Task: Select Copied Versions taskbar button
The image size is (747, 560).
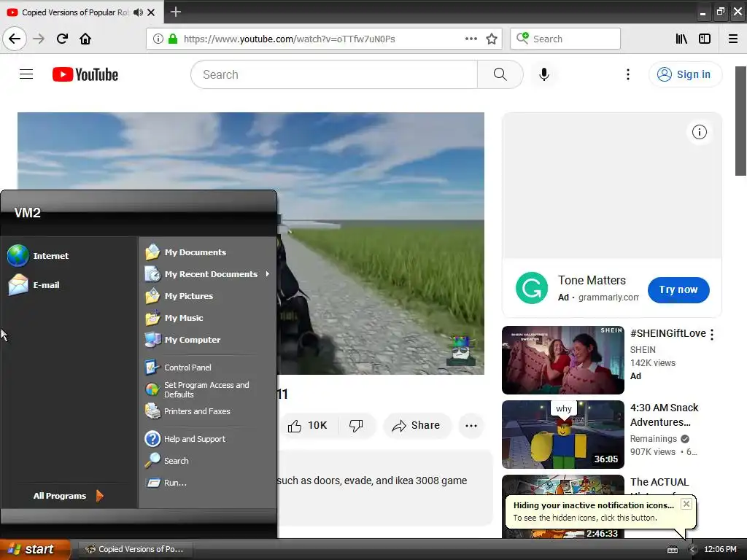Action: 134,549
